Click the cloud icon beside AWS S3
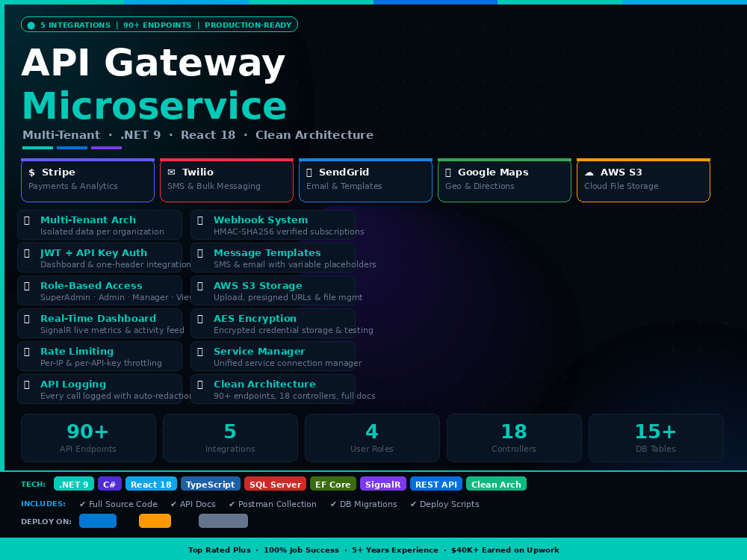 [589, 172]
